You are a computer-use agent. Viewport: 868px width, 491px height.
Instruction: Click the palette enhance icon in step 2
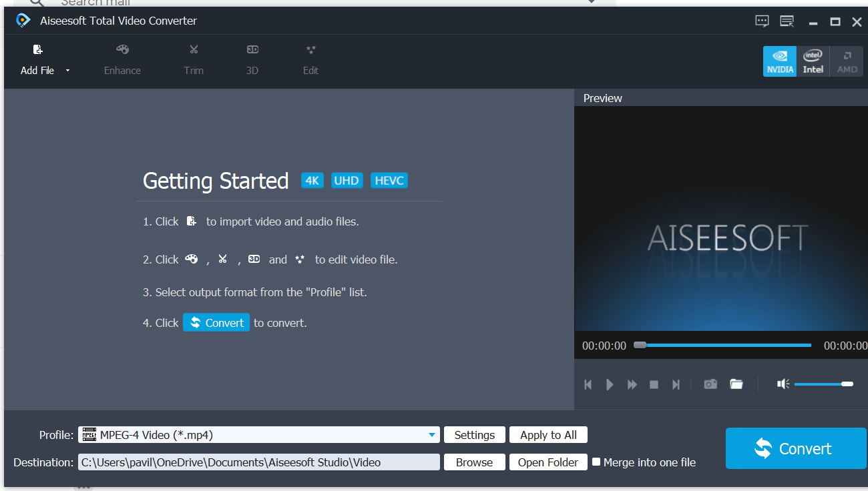[192, 260]
